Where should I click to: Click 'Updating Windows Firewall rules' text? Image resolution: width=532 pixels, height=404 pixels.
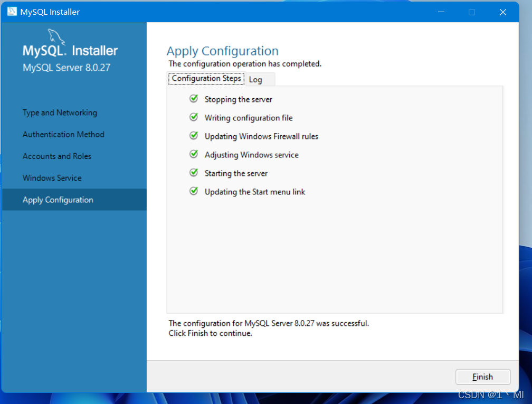click(261, 136)
